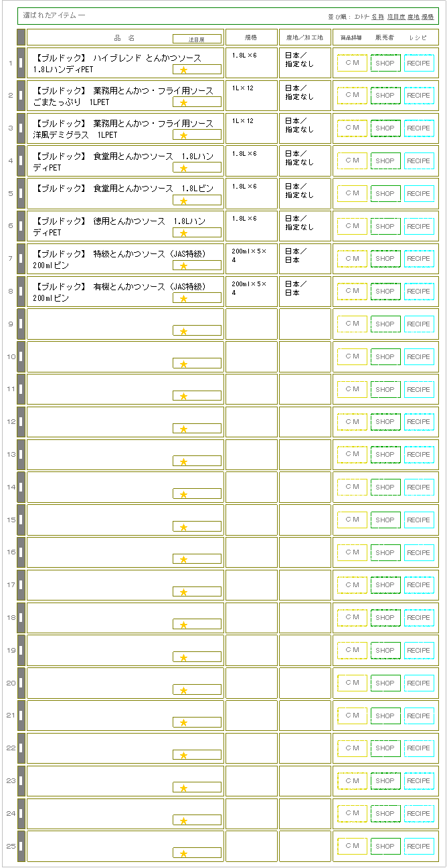Click RECIPE in 有機とんかつソース row

click(419, 292)
